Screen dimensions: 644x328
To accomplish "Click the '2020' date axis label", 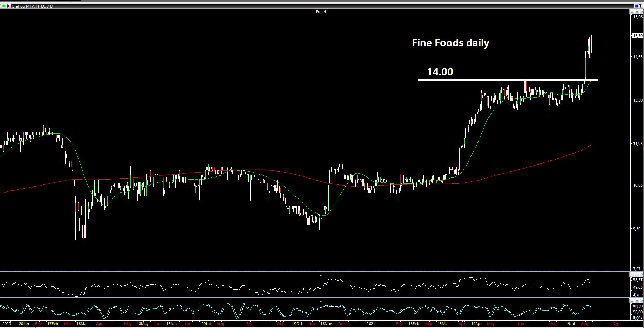I will (x=7, y=324).
